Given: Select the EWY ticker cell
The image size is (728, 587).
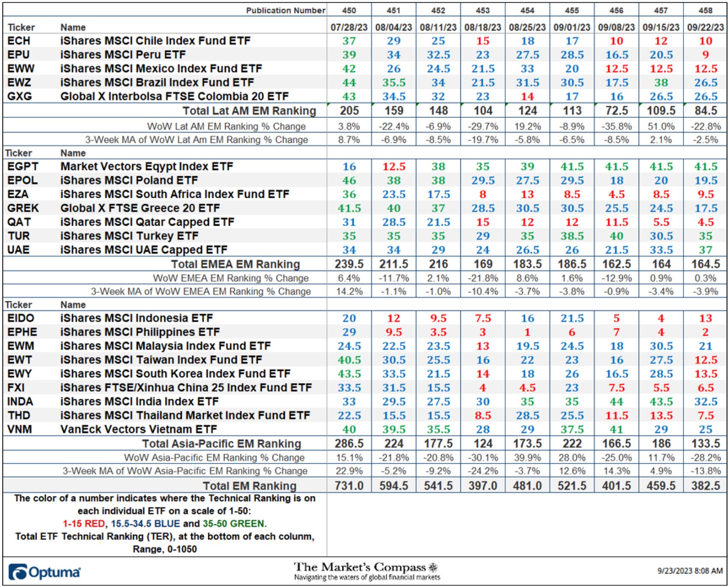Looking at the screenshot, I should (x=19, y=373).
